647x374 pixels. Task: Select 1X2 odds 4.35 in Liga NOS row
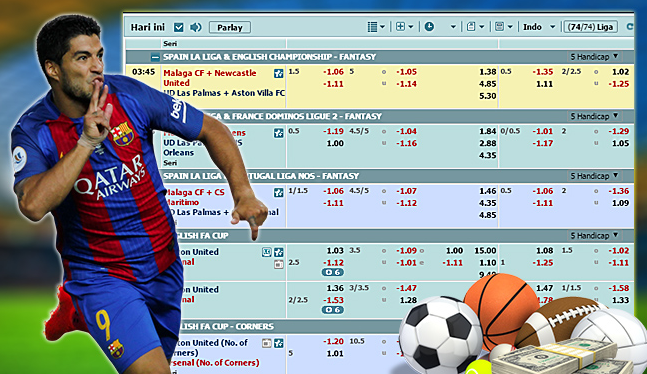click(487, 203)
